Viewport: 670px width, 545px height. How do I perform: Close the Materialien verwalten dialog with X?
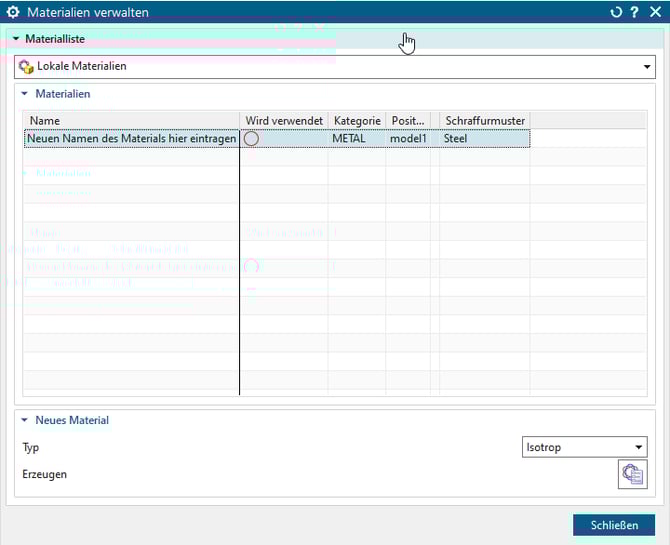tap(655, 12)
